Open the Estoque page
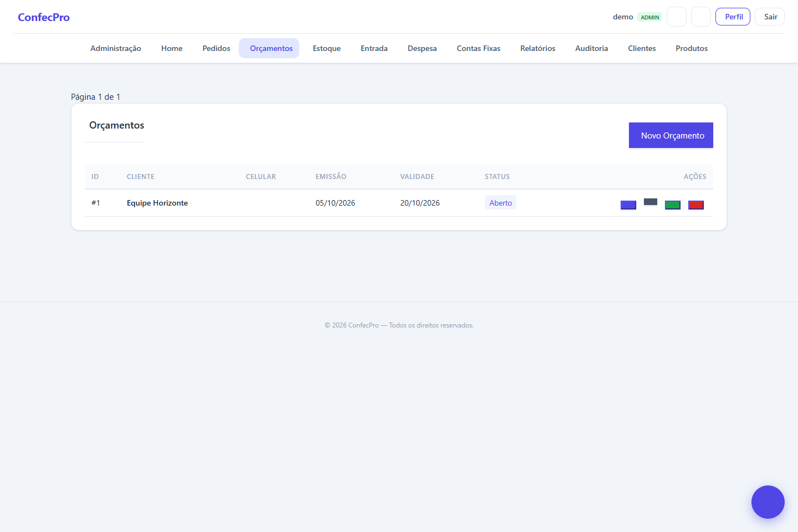Image resolution: width=798 pixels, height=532 pixels. [326, 48]
